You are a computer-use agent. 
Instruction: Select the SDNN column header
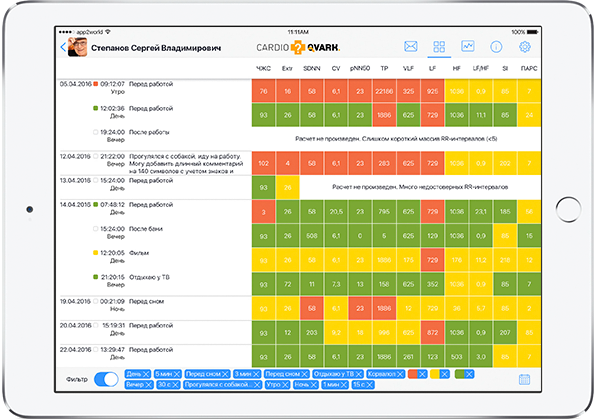tap(311, 68)
